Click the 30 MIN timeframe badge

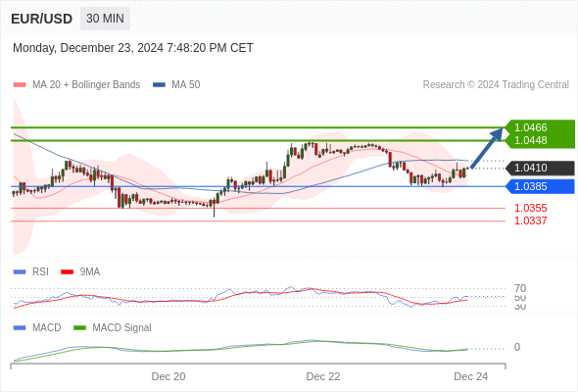coord(105,19)
